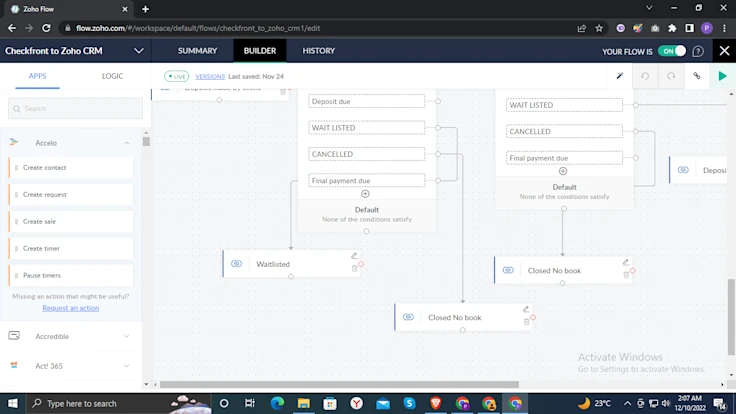Image resolution: width=736 pixels, height=414 pixels.
Task: Open the help question mark icon
Action: point(698,51)
